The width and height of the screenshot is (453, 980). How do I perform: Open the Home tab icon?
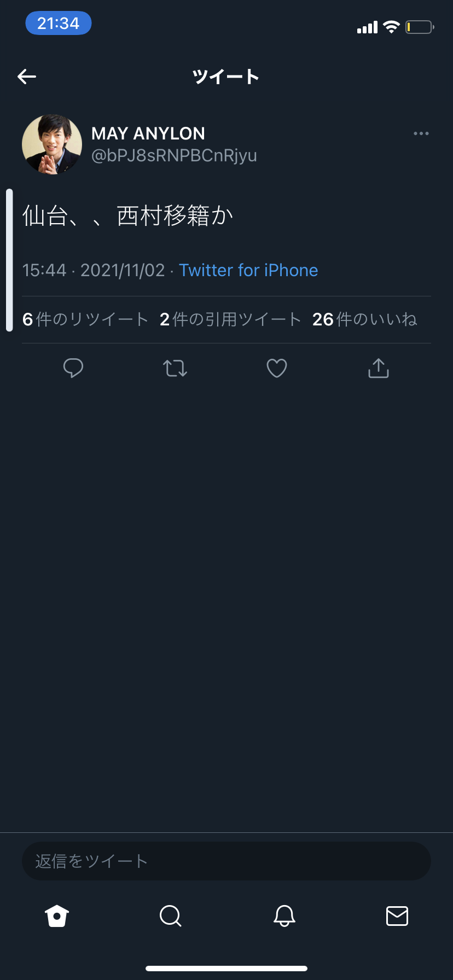57,915
